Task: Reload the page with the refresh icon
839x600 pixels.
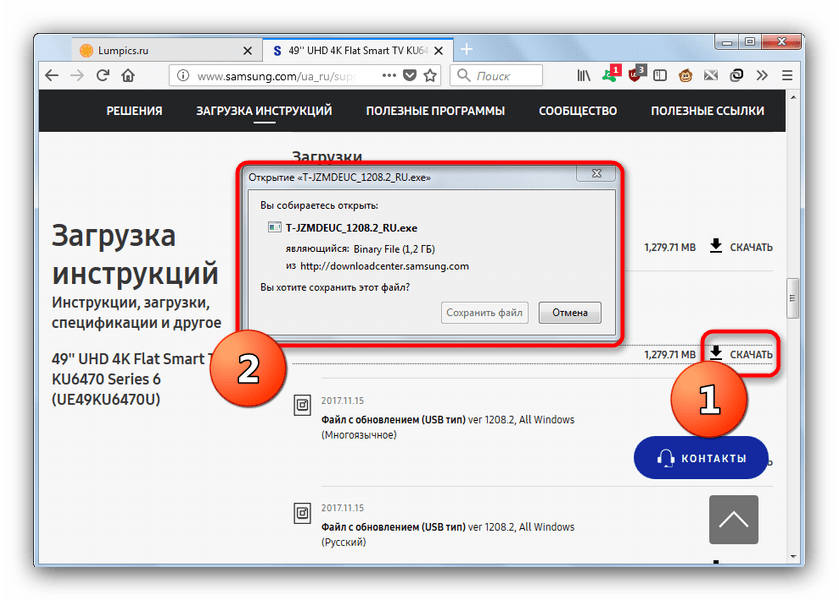Action: point(103,75)
